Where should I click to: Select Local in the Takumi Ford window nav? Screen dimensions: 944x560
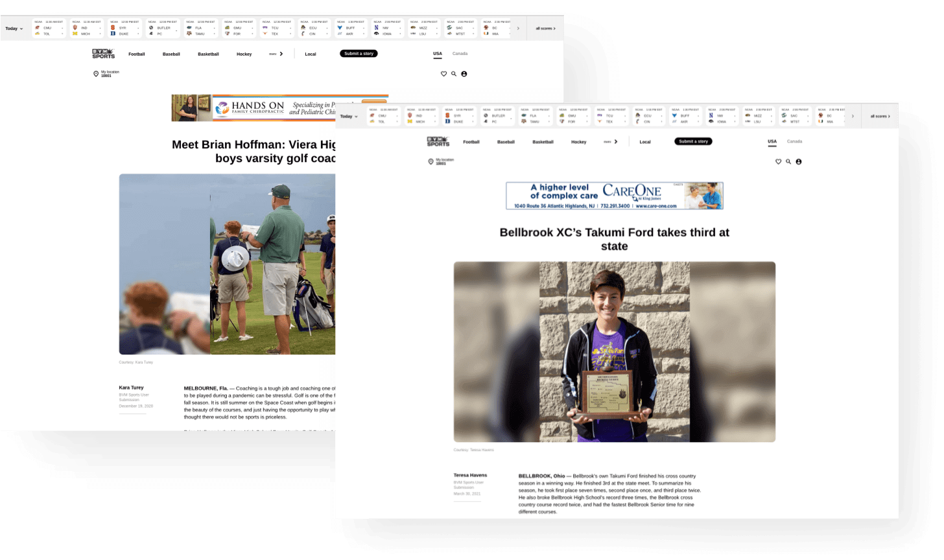645,142
